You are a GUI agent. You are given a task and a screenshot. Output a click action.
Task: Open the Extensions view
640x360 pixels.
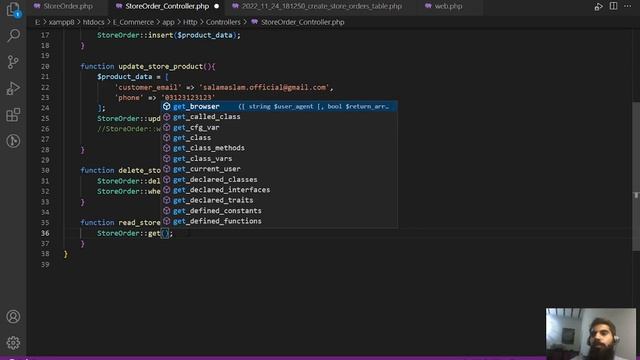click(13, 115)
